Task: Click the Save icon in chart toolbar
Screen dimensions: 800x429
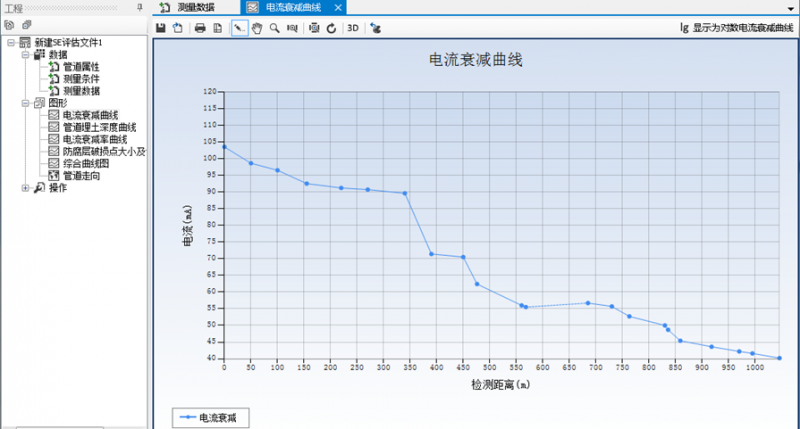Action: [160, 28]
